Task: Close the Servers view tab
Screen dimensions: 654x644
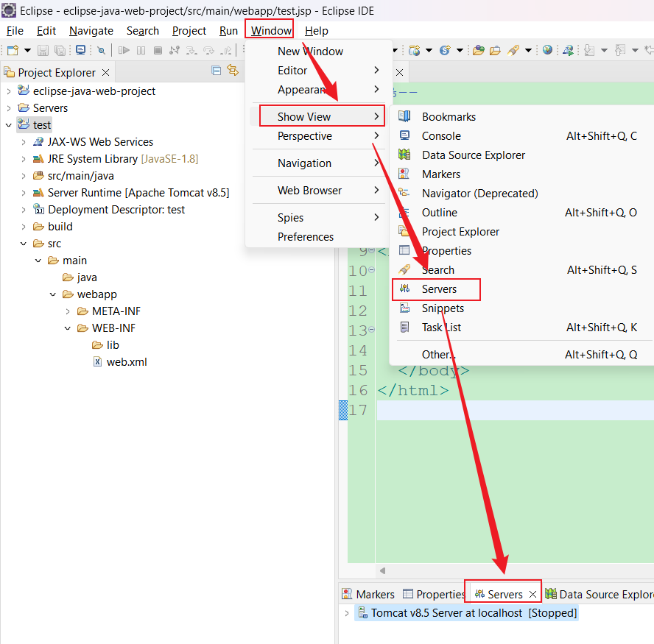Action: [532, 595]
